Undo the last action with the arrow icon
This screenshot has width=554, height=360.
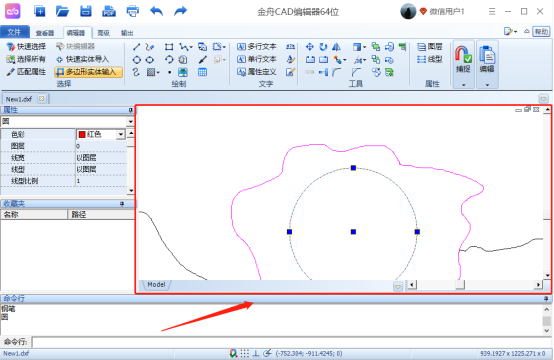click(x=156, y=11)
